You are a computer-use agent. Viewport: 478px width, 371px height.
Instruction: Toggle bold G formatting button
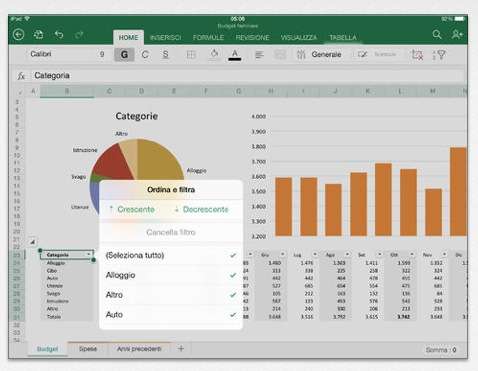click(124, 55)
